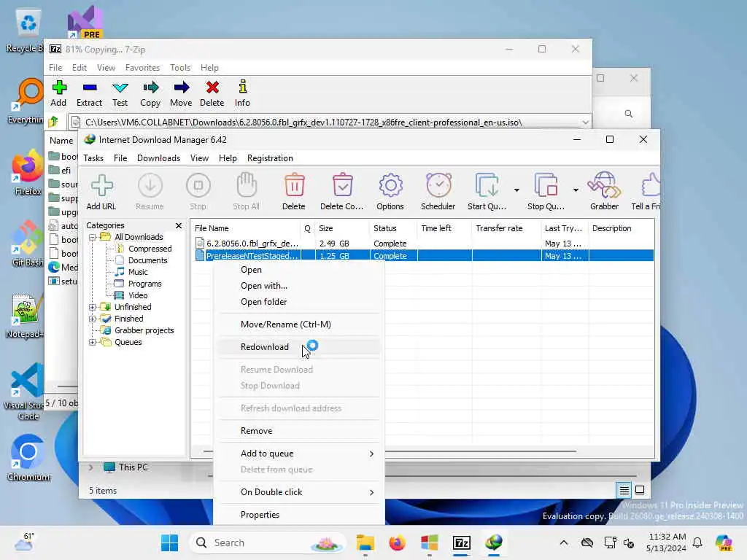
Task: Expand the Queues category node
Action: pos(93,343)
